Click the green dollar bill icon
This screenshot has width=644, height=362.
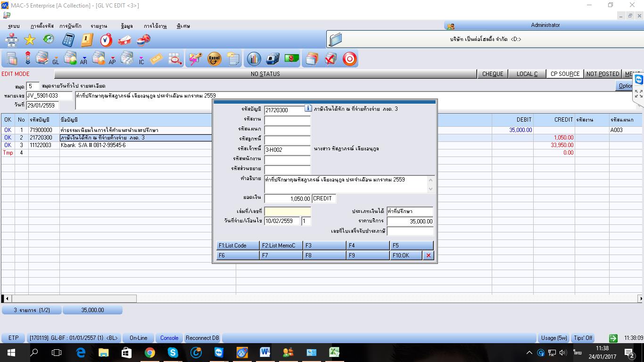pyautogui.click(x=292, y=58)
